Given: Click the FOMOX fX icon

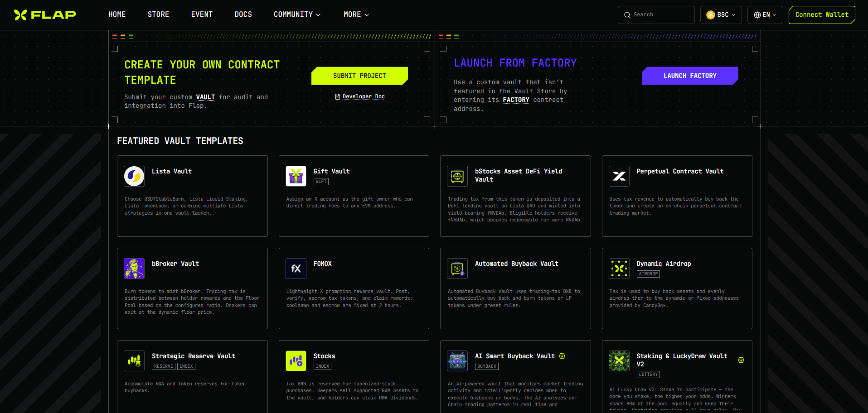Looking at the screenshot, I should [296, 269].
